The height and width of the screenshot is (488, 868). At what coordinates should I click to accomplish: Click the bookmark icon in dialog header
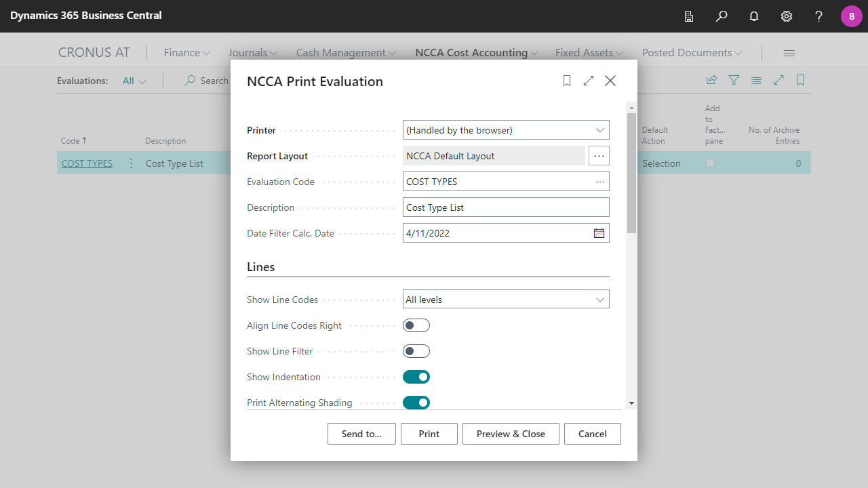pos(567,81)
